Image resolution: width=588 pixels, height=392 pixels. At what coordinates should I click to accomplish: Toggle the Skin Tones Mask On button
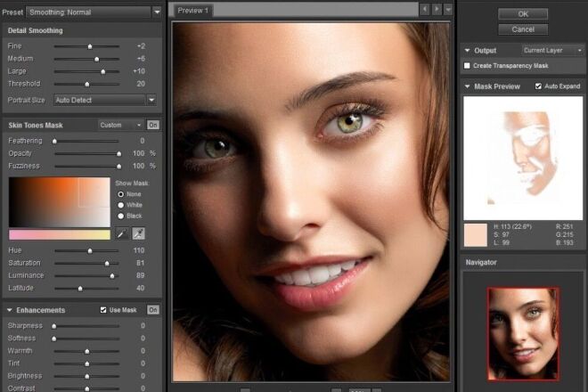point(153,125)
